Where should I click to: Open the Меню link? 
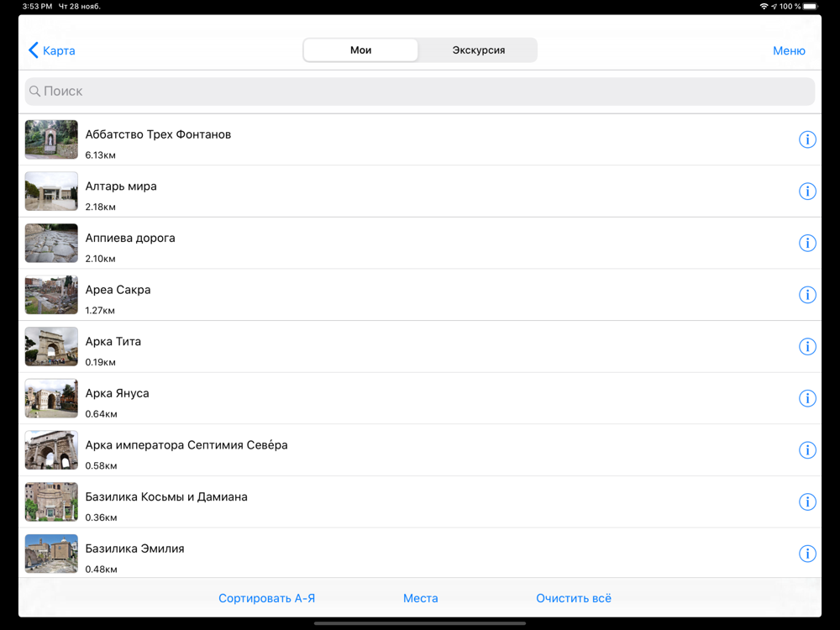pos(789,50)
